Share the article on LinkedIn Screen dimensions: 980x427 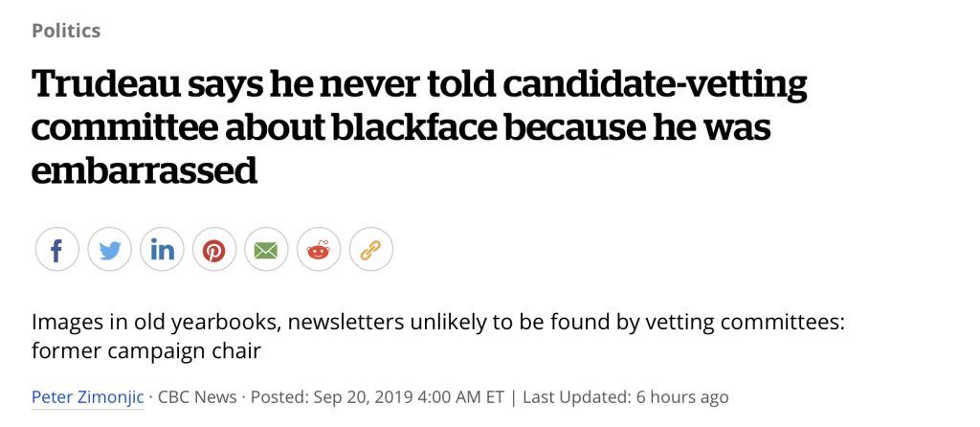[162, 250]
